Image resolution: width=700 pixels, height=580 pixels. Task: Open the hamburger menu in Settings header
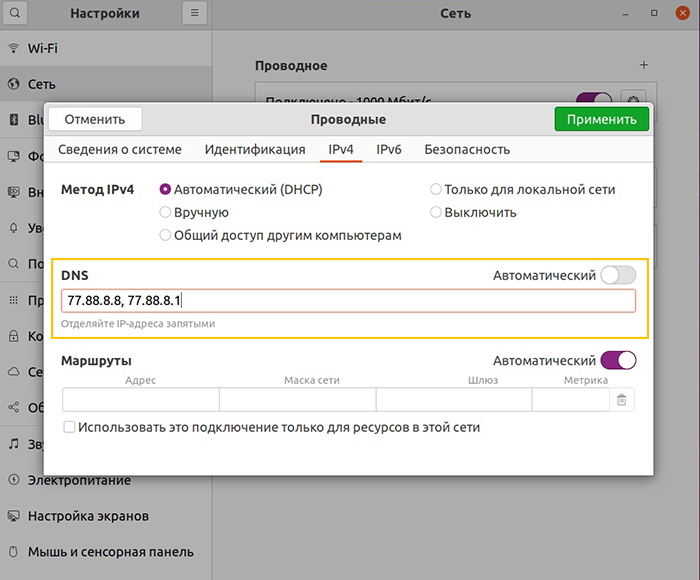194,14
